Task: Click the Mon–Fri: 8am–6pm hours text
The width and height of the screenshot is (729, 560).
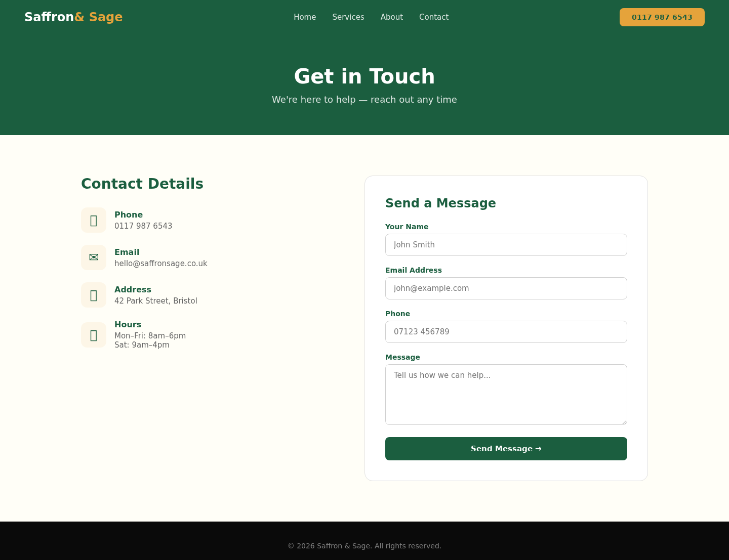Action: 150,336
